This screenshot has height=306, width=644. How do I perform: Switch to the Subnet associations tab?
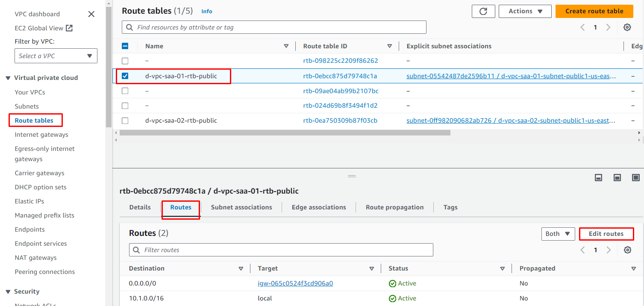(x=241, y=207)
